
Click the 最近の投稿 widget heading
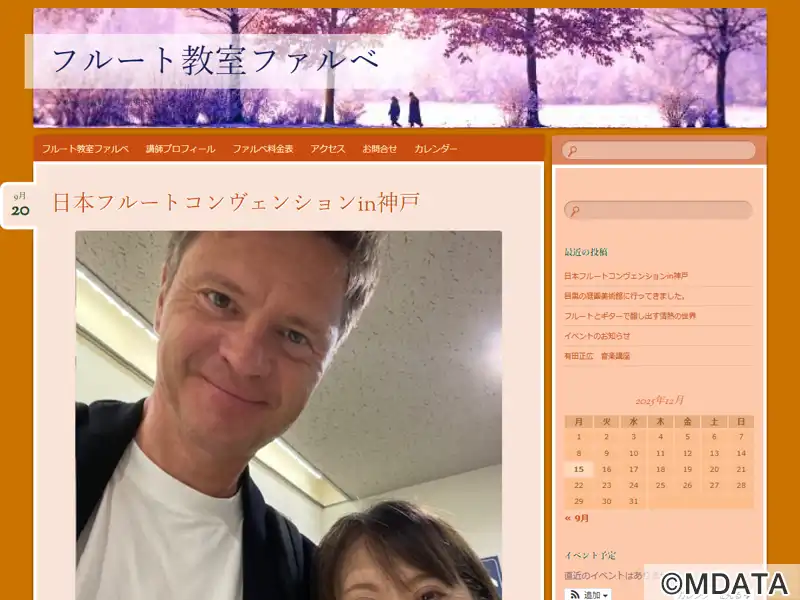tap(586, 252)
